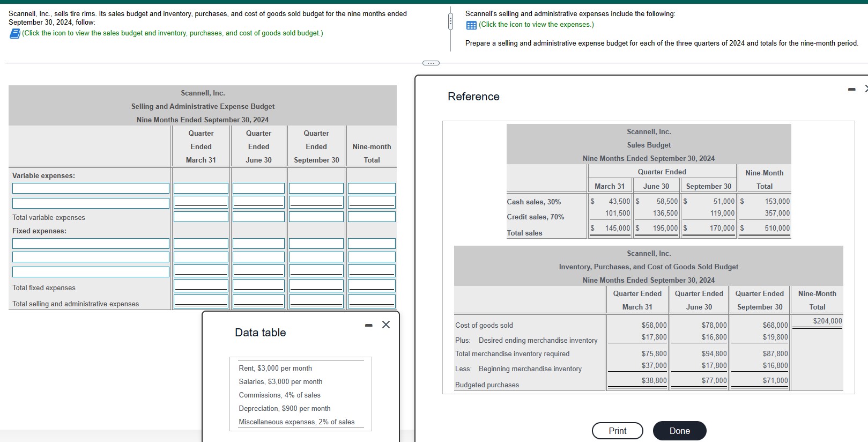This screenshot has width=868, height=442.
Task: Select third fixed expense March 31 field
Action: pyautogui.click(x=201, y=271)
